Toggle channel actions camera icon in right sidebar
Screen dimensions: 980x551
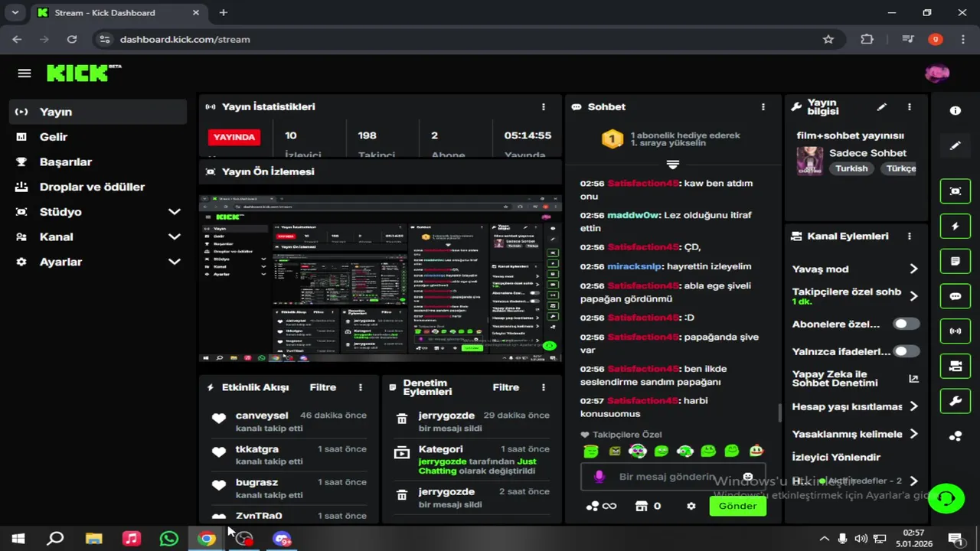point(955,367)
